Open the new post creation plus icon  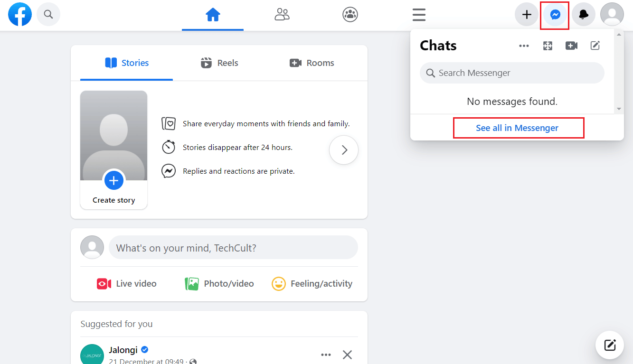pyautogui.click(x=526, y=14)
